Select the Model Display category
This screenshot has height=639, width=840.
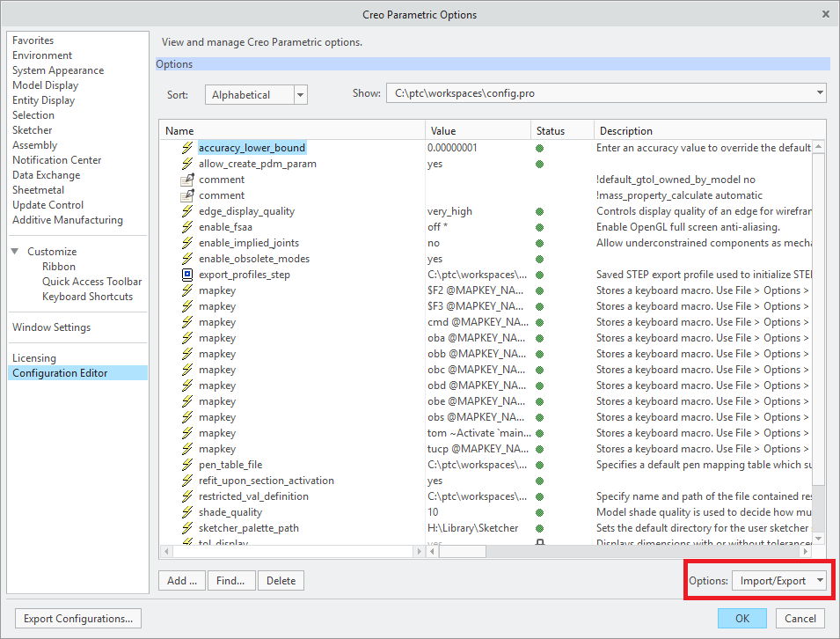point(45,84)
